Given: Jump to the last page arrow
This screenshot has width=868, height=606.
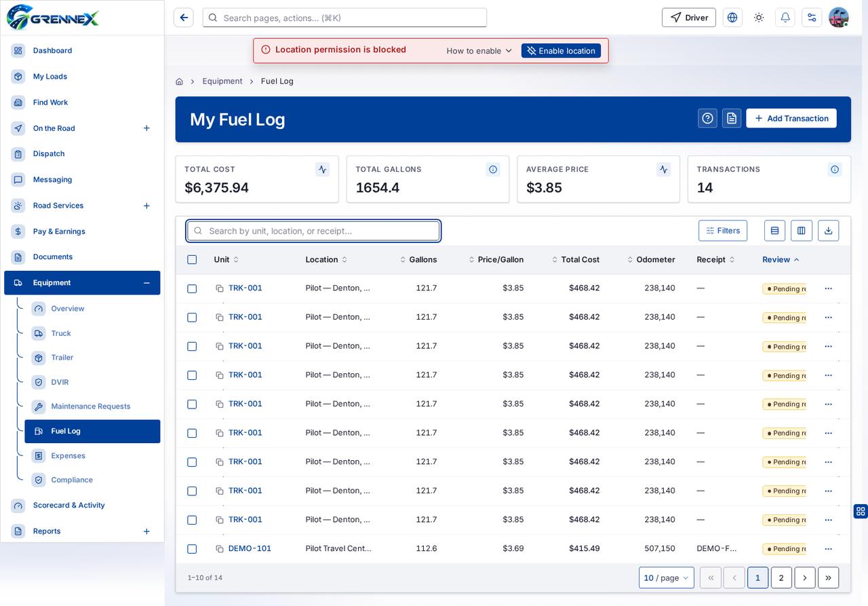Looking at the screenshot, I should pos(829,577).
